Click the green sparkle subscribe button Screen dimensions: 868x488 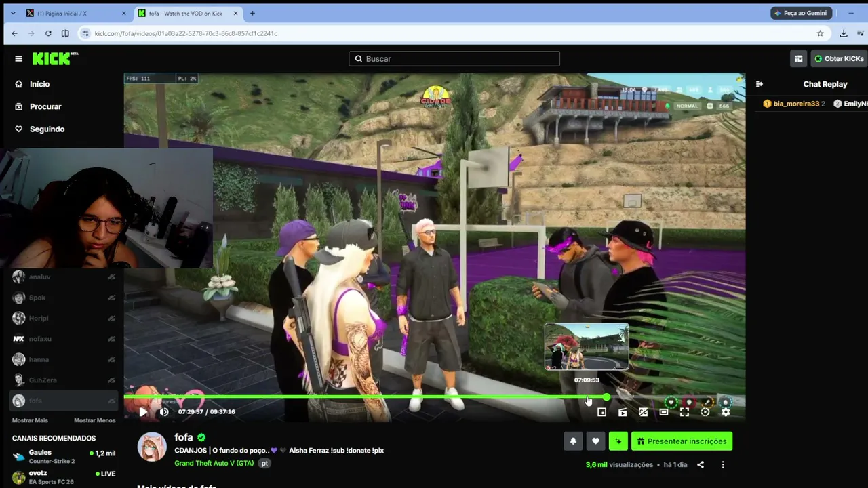click(618, 441)
